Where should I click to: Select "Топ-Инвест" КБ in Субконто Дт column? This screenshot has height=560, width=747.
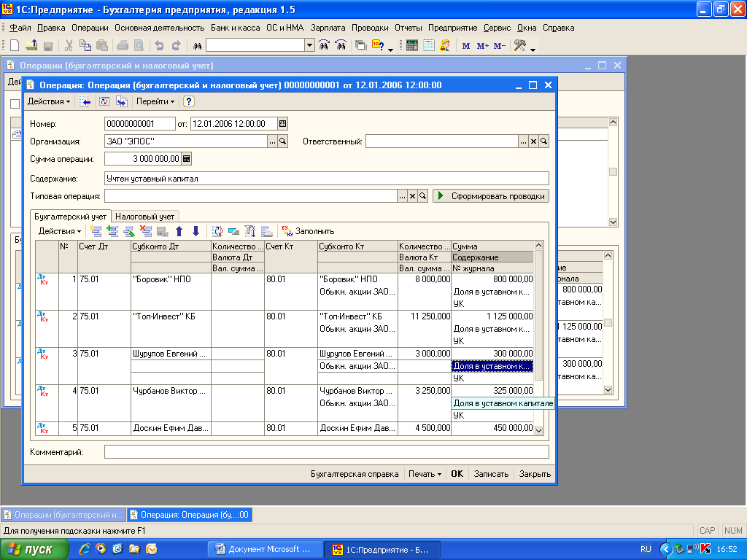coord(171,316)
